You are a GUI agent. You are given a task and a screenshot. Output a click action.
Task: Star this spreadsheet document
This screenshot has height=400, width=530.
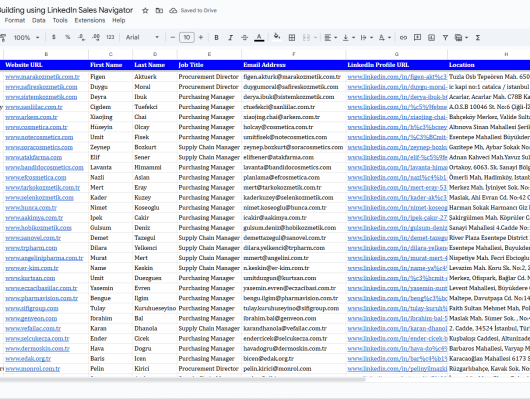pyautogui.click(x=145, y=10)
